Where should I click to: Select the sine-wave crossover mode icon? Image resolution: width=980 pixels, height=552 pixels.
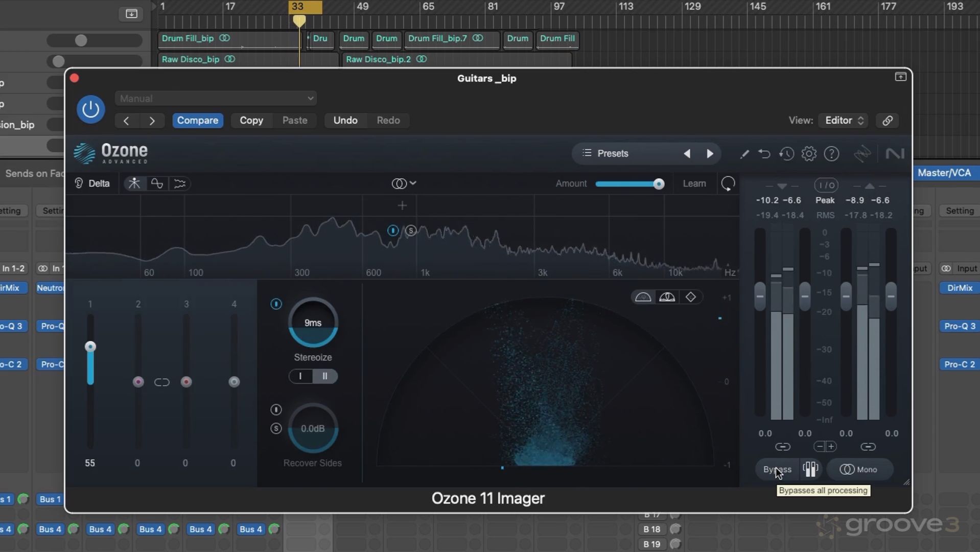[x=157, y=183]
